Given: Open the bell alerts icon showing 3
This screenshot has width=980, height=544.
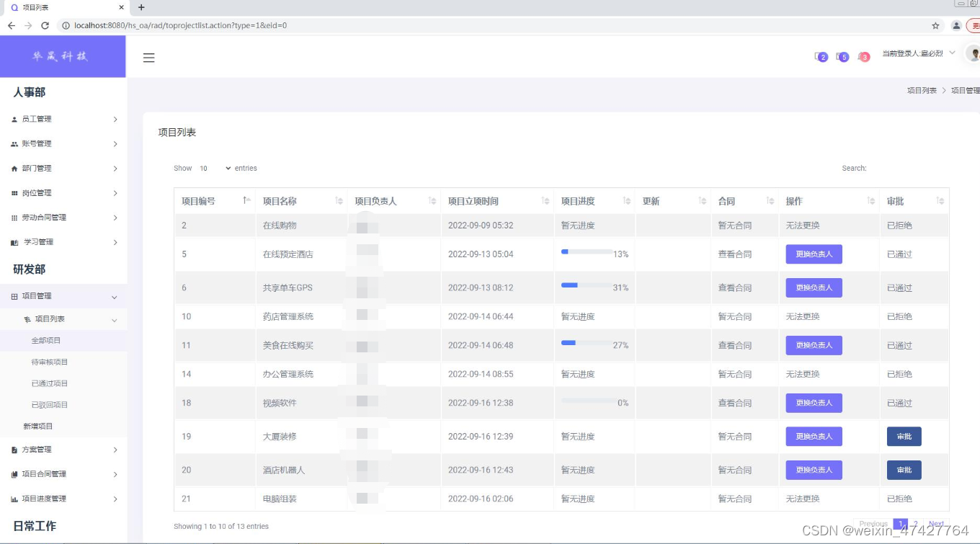Looking at the screenshot, I should tap(863, 56).
